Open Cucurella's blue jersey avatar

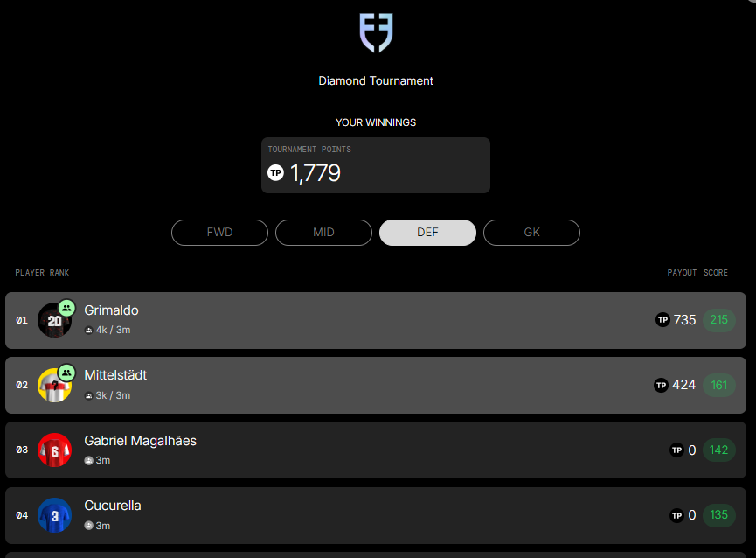click(x=54, y=515)
